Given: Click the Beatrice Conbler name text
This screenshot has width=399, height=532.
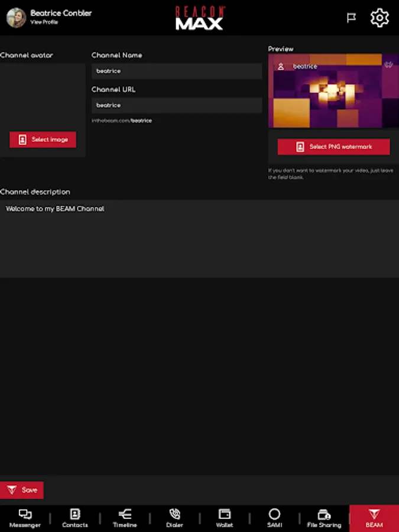Looking at the screenshot, I should [61, 13].
